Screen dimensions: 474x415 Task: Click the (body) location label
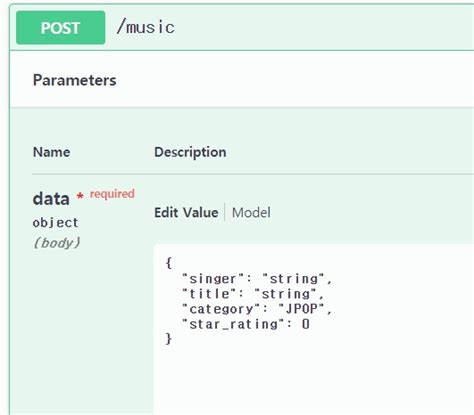[x=57, y=243]
